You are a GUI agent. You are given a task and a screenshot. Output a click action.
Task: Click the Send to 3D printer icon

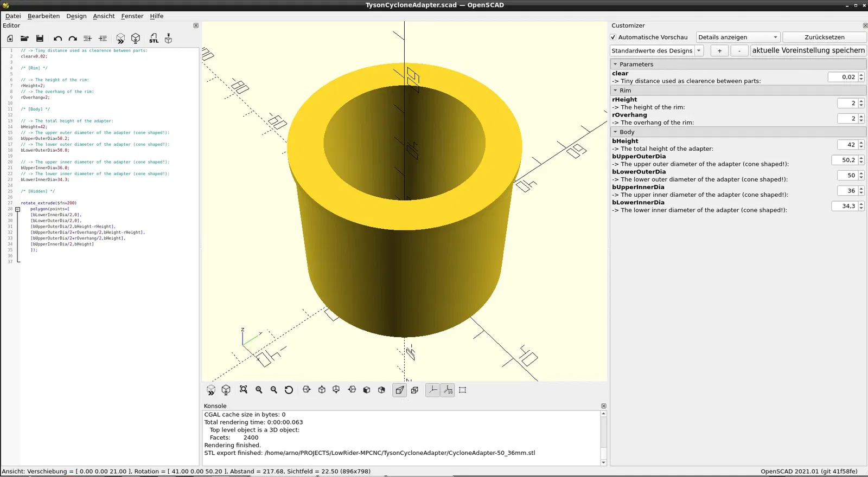[168, 38]
